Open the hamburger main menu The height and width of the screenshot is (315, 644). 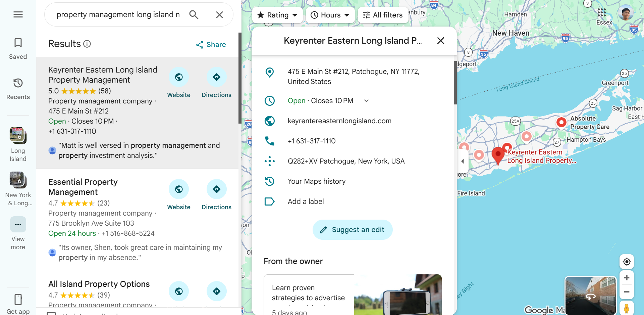pyautogui.click(x=18, y=14)
